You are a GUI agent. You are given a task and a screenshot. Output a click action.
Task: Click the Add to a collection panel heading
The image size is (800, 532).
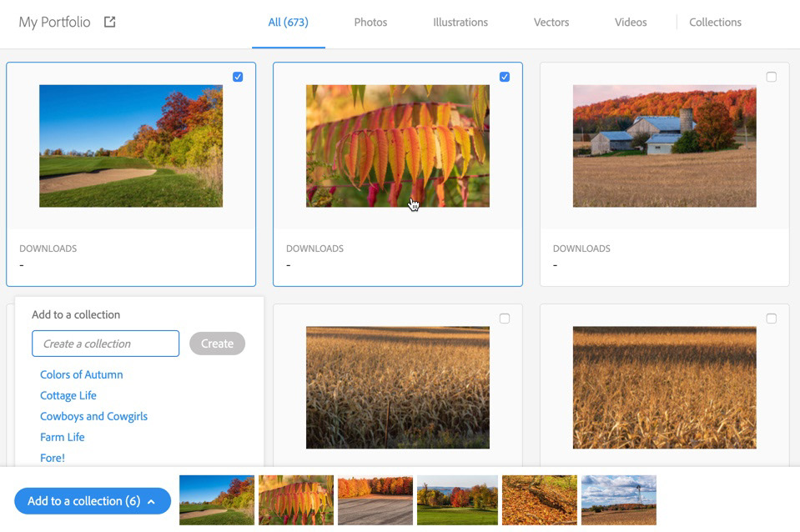click(x=76, y=314)
